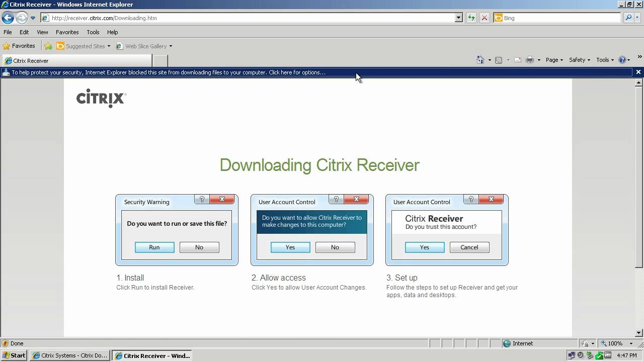Open the Favorites center star button
Screen dimensions: 644x362
[19, 46]
